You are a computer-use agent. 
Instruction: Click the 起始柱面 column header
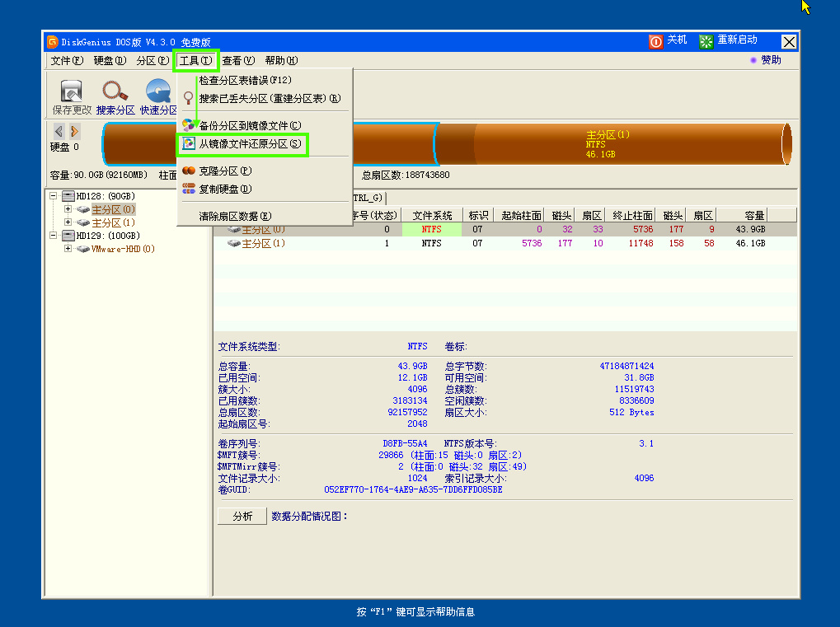click(521, 215)
